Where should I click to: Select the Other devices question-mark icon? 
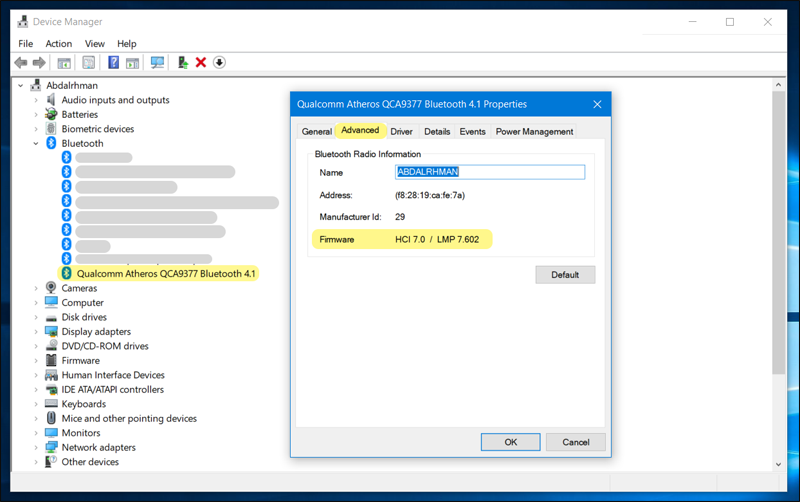click(x=51, y=462)
